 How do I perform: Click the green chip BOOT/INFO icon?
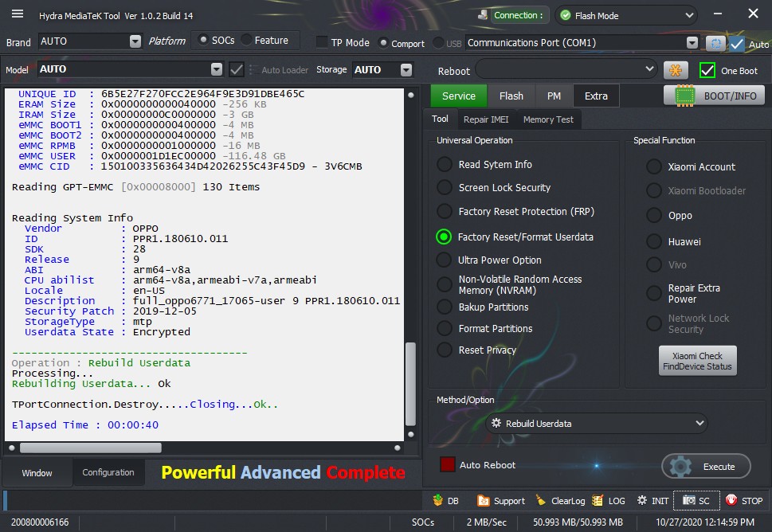[x=684, y=96]
